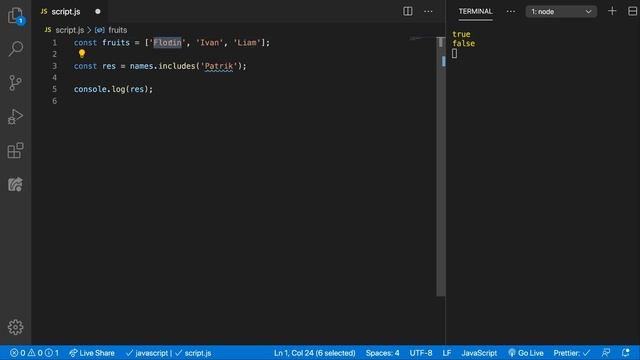
Task: Open the Live Share activity bar icon
Action: tap(16, 184)
